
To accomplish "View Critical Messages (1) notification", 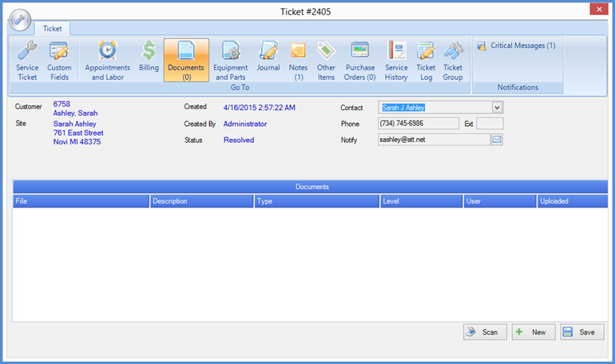I will pyautogui.click(x=517, y=45).
